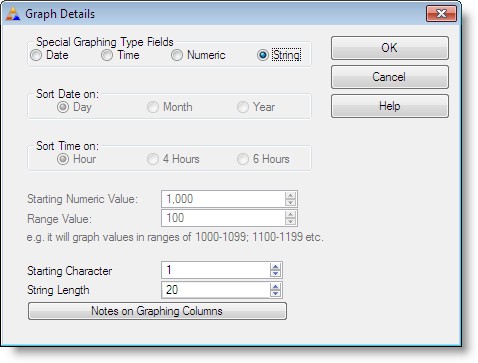Click the 'Range Value:' label

(x=59, y=219)
